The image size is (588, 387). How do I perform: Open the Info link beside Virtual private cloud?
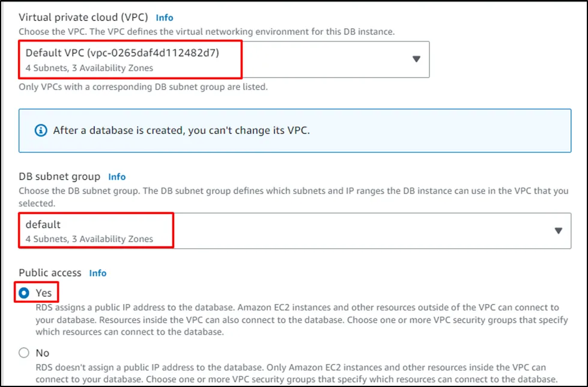[165, 18]
